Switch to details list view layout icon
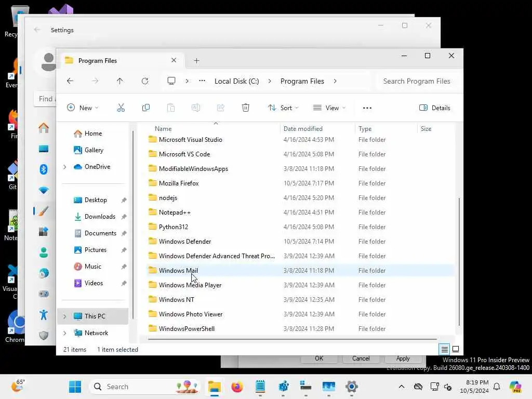 tap(445, 349)
